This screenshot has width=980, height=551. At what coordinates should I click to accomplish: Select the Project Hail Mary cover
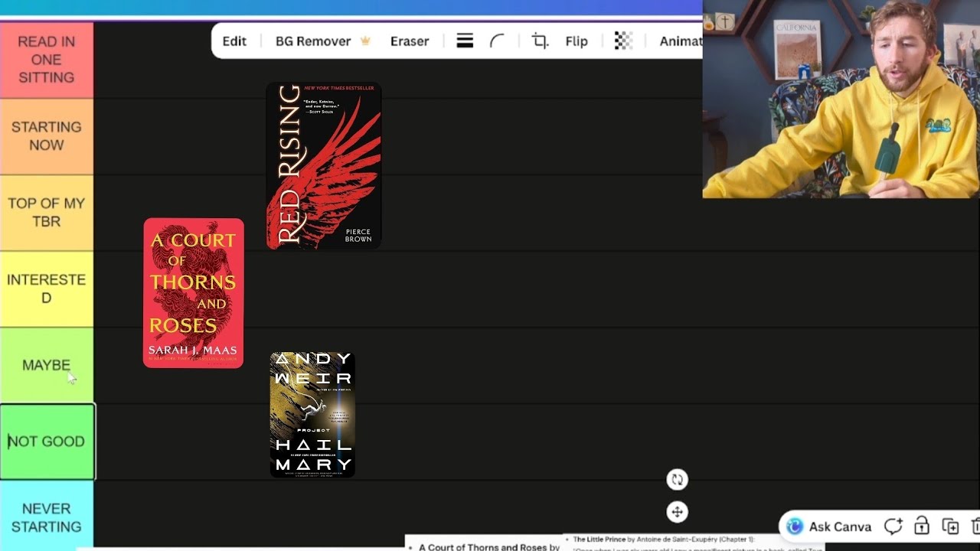312,415
